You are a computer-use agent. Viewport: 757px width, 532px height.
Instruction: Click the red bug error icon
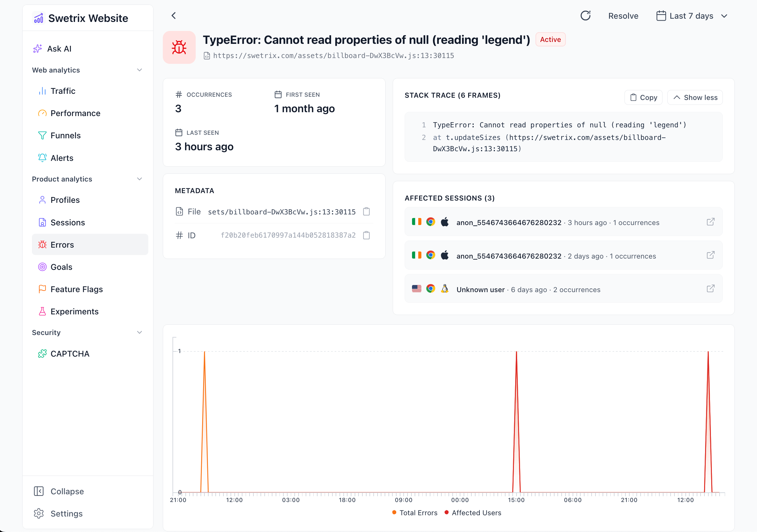(x=179, y=47)
